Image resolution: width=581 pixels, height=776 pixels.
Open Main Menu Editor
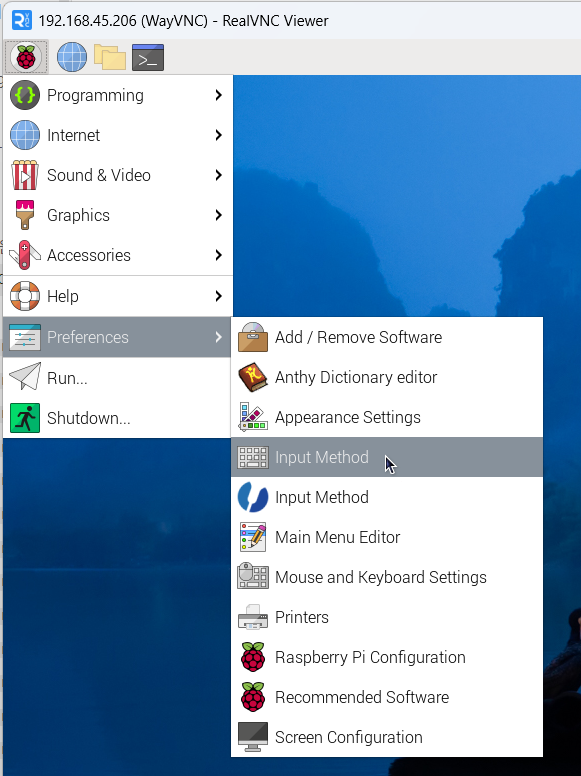(387, 537)
